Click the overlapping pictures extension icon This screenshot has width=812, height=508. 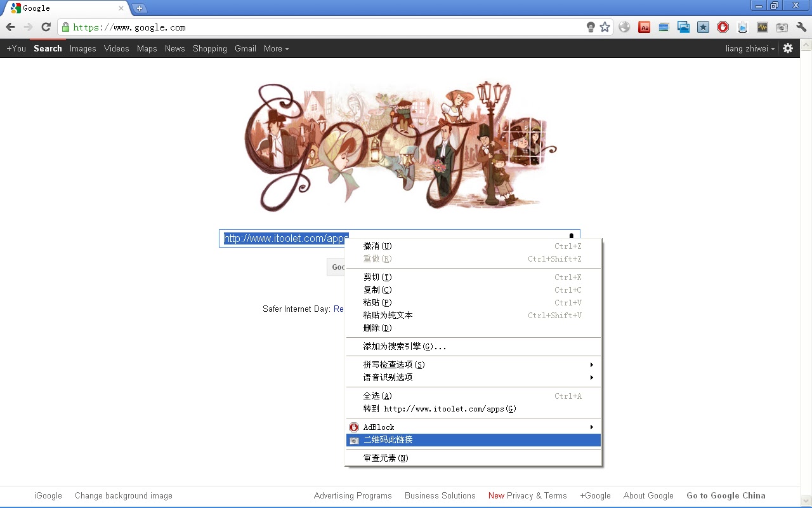tap(683, 27)
